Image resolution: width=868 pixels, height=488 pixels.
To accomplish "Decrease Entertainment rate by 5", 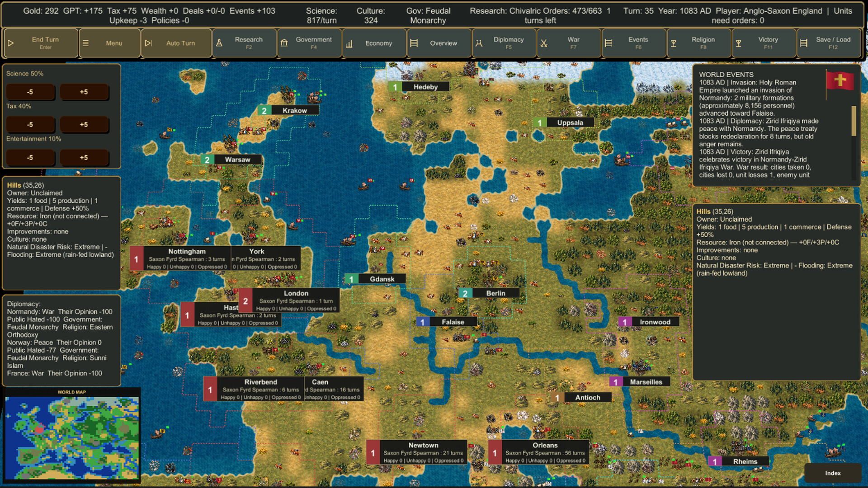I will tap(30, 158).
